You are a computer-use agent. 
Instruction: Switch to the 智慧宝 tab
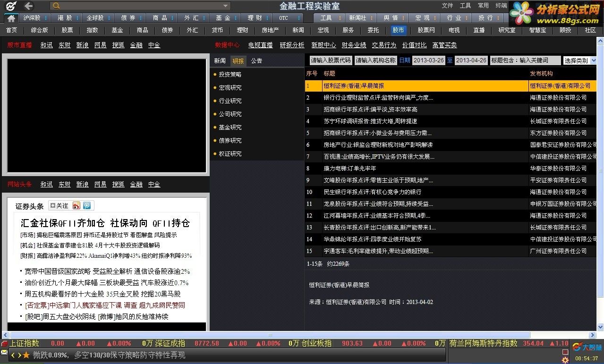click(x=537, y=30)
